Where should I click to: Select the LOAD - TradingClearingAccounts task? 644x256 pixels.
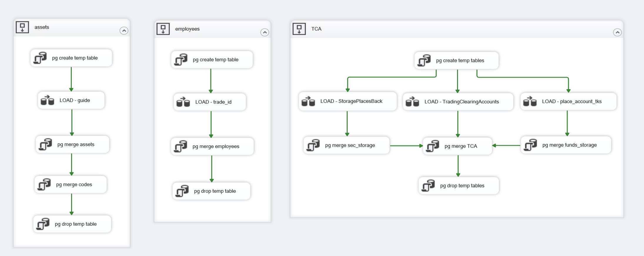point(461,102)
